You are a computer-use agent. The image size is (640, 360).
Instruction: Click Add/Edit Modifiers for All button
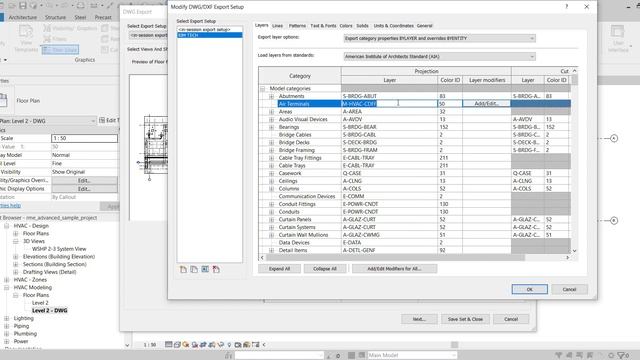click(394, 269)
